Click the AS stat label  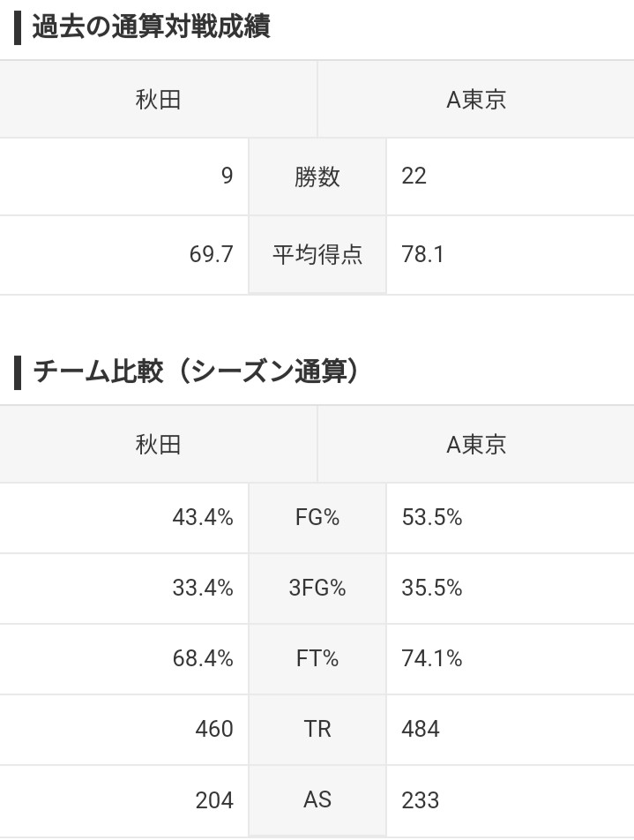click(x=317, y=799)
